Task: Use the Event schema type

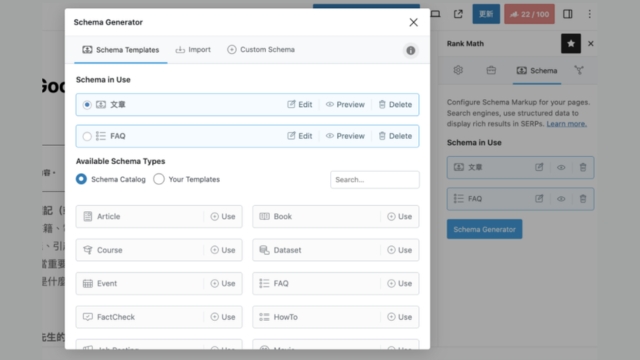Action: coord(223,283)
